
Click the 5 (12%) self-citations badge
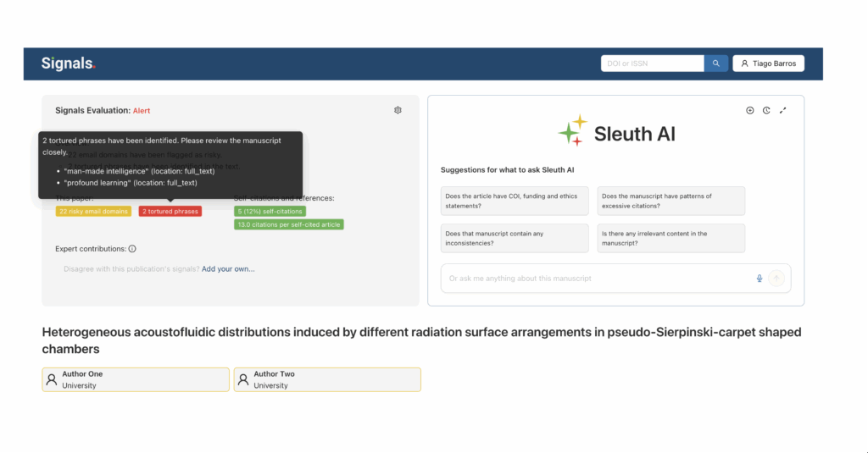point(270,212)
